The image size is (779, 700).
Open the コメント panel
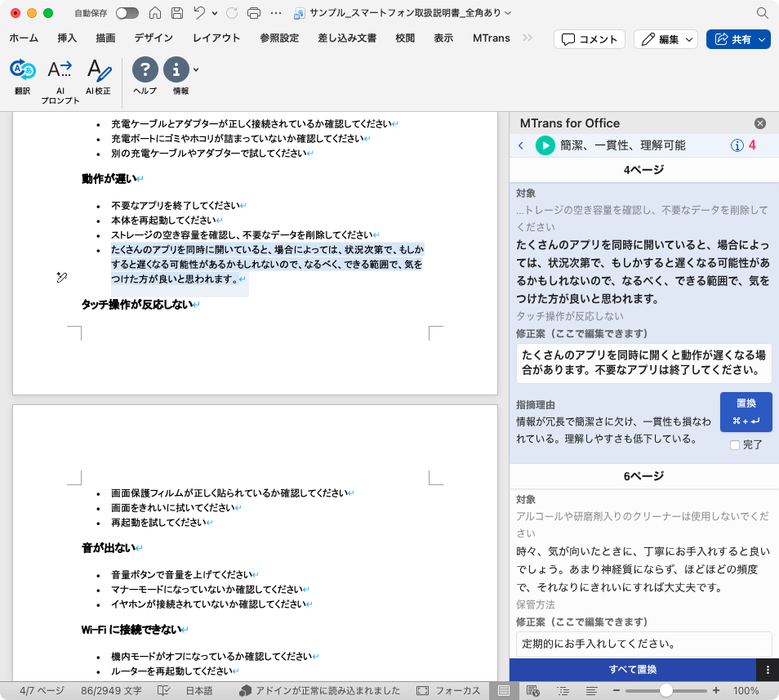pyautogui.click(x=589, y=38)
